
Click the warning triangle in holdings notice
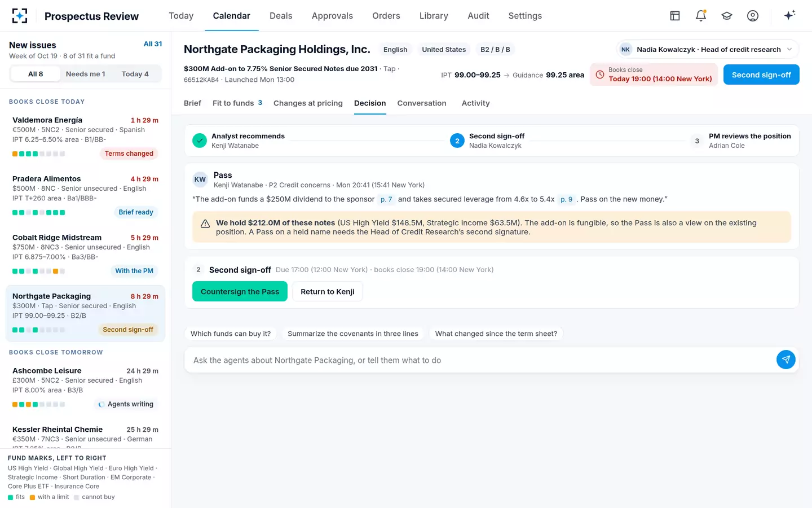205,224
